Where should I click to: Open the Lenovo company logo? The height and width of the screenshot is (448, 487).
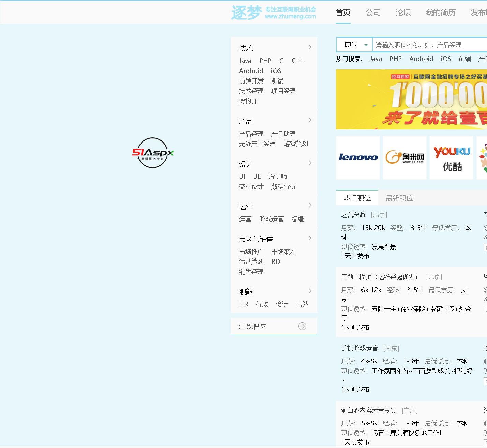358,158
